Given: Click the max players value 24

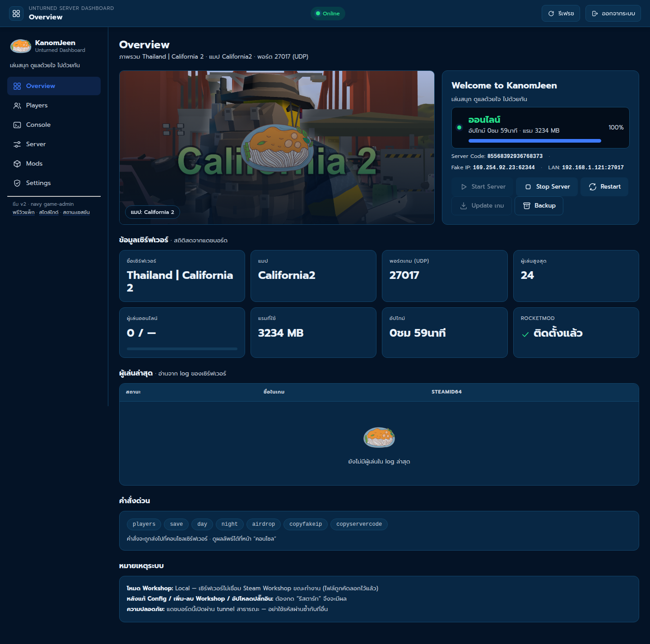Looking at the screenshot, I should pyautogui.click(x=527, y=275).
